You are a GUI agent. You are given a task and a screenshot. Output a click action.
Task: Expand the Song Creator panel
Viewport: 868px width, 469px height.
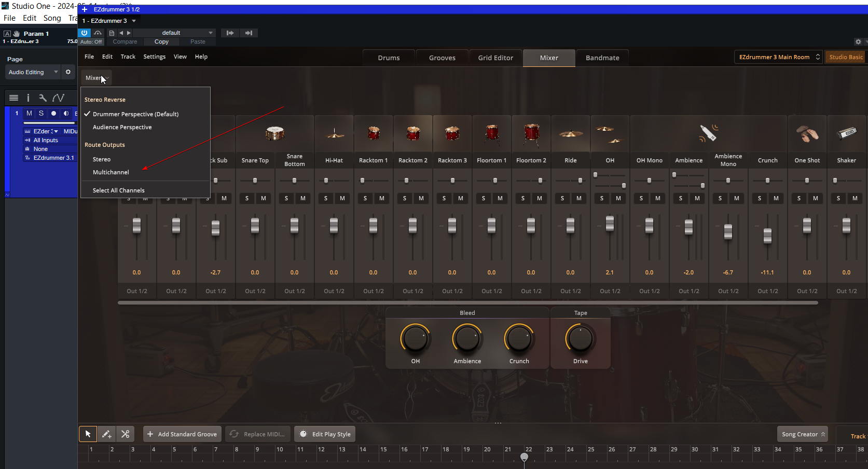click(803, 434)
